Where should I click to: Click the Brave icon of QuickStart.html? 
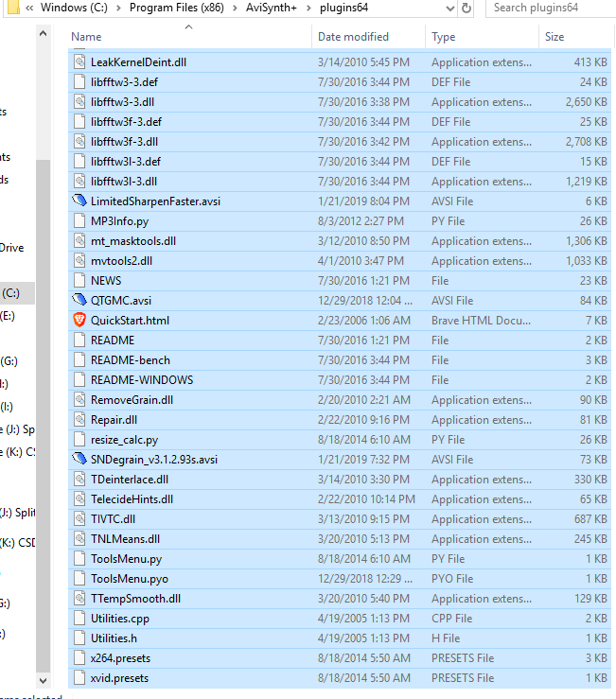pos(79,320)
